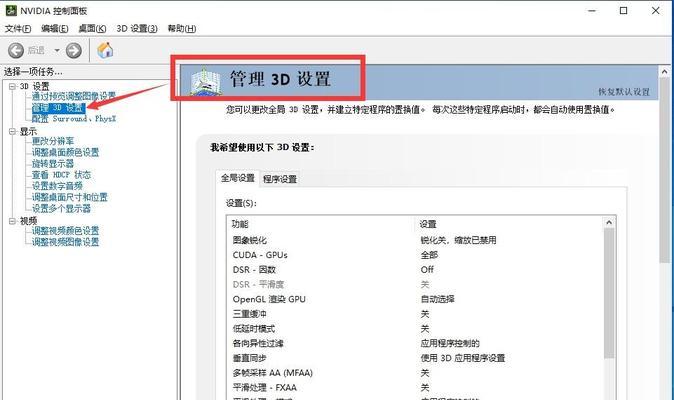Click settings list scroll-up arrow
This screenshot has height=400, width=674.
pos(609,223)
